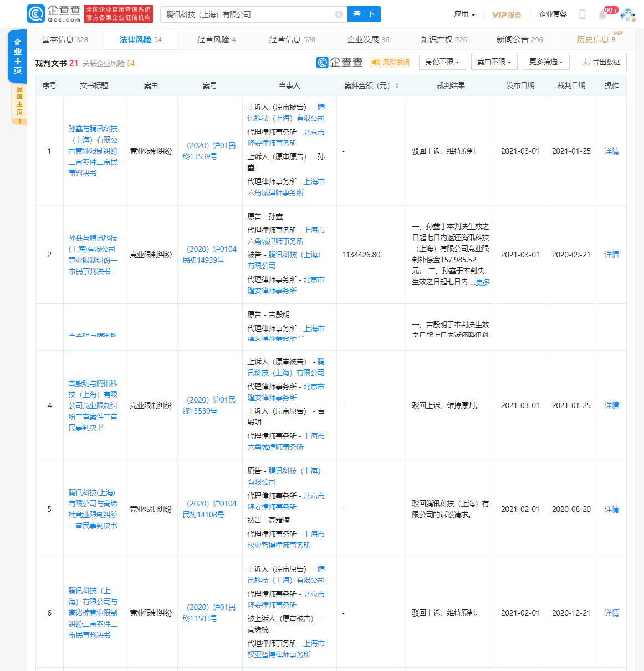Sort by 案件金额 sort arrows
This screenshot has height=671, width=644.
click(397, 85)
